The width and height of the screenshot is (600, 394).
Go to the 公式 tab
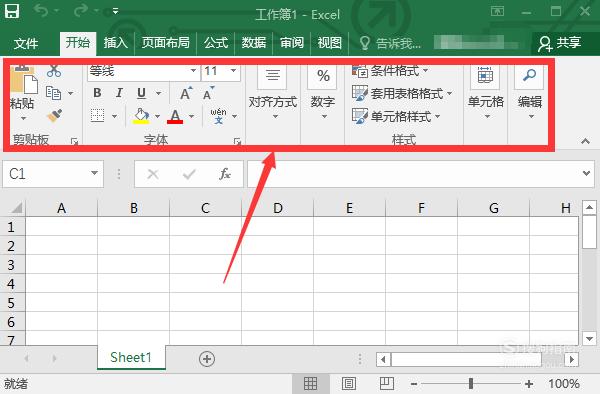[216, 42]
